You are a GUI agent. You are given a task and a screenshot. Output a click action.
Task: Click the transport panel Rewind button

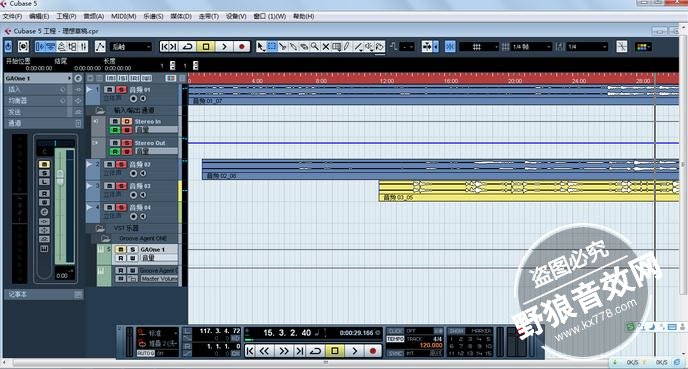pyautogui.click(x=264, y=351)
